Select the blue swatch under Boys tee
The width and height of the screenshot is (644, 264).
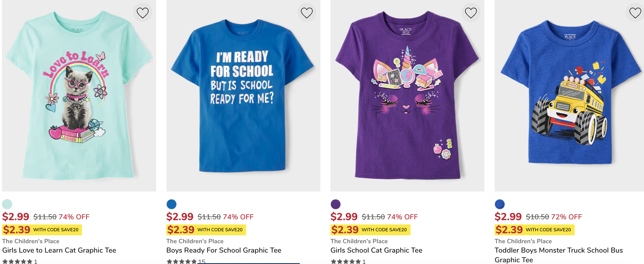click(x=172, y=204)
